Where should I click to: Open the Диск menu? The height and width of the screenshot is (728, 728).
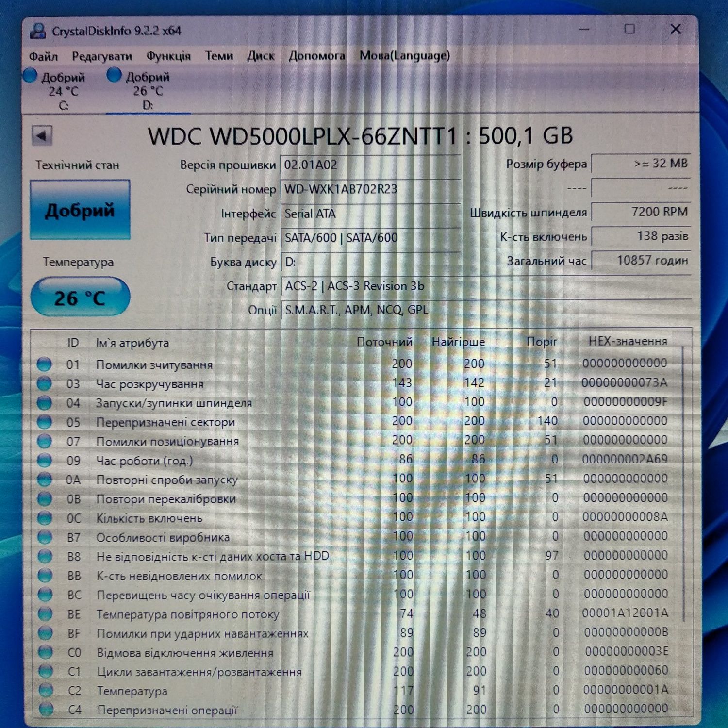[x=261, y=56]
